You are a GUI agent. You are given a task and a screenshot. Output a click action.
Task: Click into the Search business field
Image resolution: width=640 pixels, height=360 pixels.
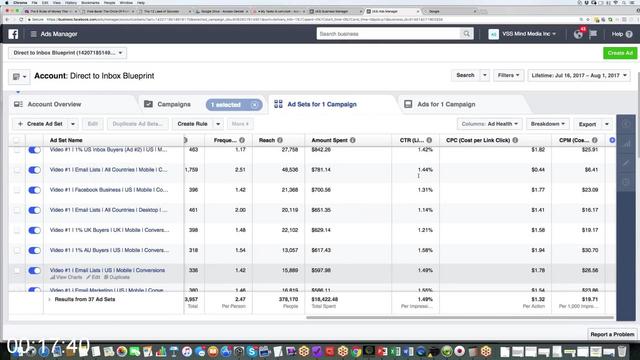[389, 34]
